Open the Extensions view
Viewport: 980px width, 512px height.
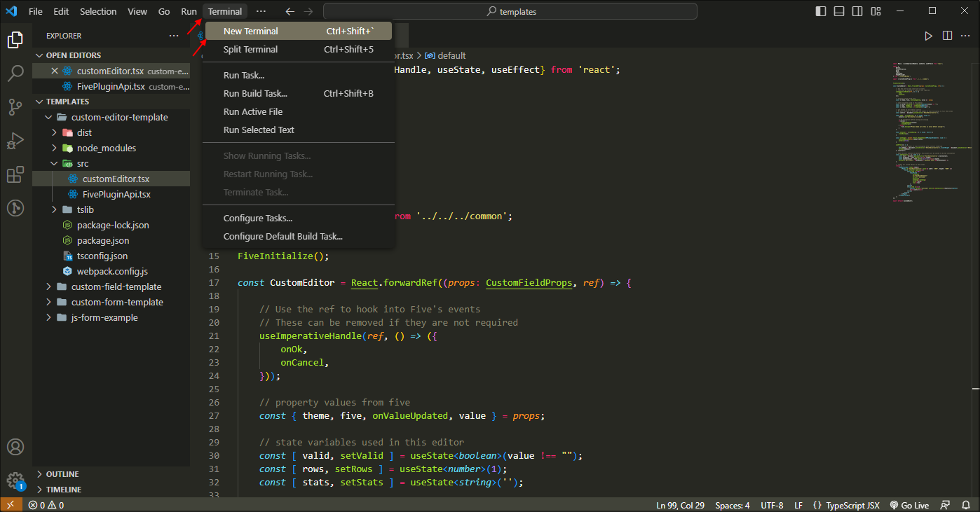pos(15,174)
